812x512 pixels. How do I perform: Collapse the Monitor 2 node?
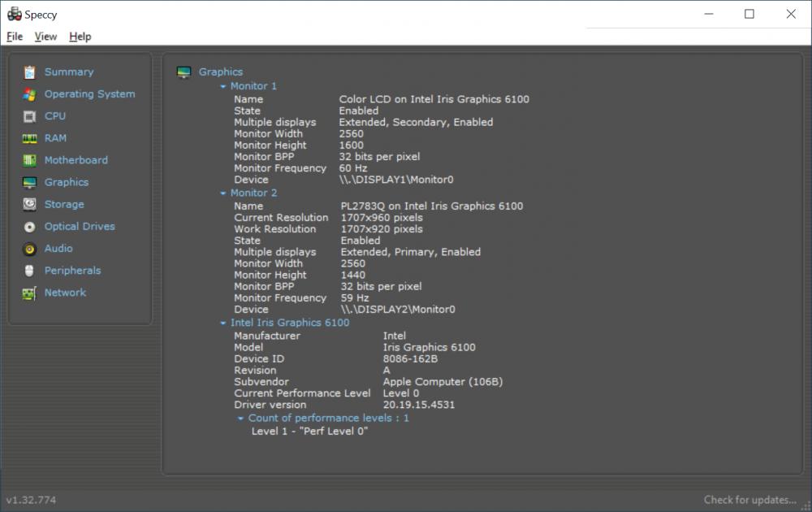click(223, 193)
